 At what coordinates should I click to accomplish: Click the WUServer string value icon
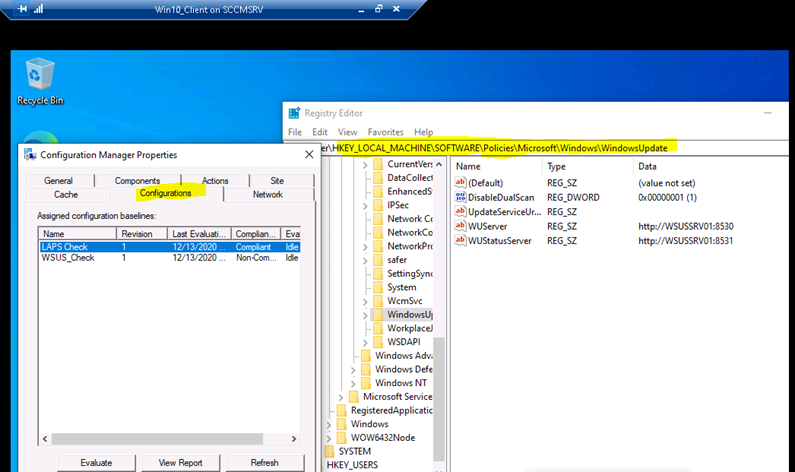tap(460, 226)
